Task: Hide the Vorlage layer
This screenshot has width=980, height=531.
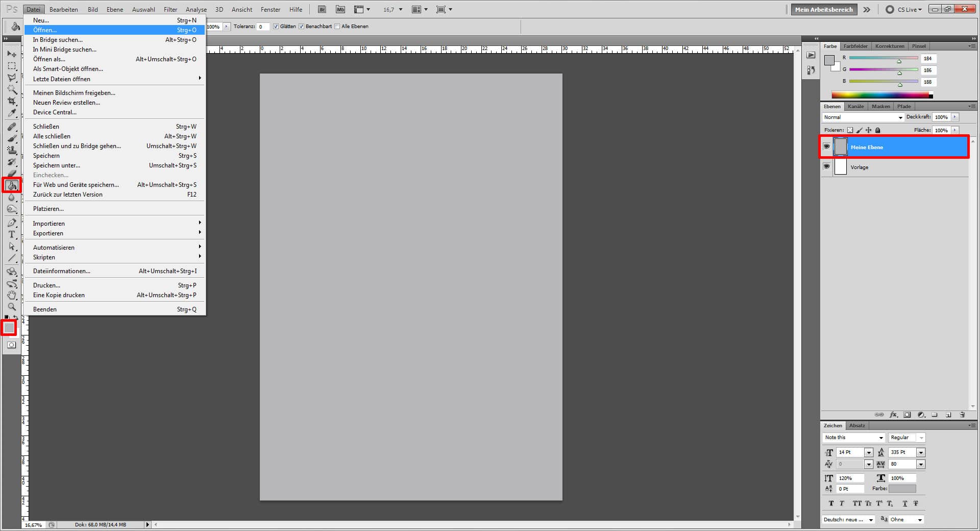Action: 826,166
